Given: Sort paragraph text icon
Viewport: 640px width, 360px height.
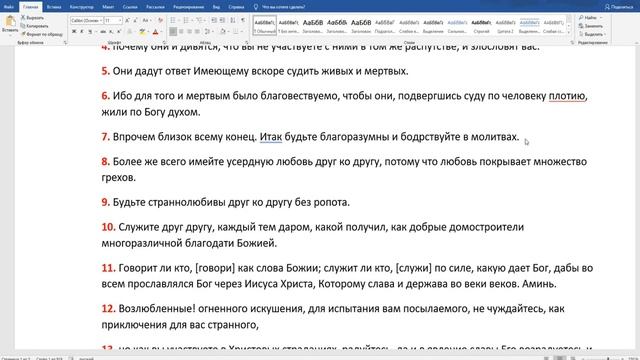Looking at the screenshot, I should click(233, 20).
